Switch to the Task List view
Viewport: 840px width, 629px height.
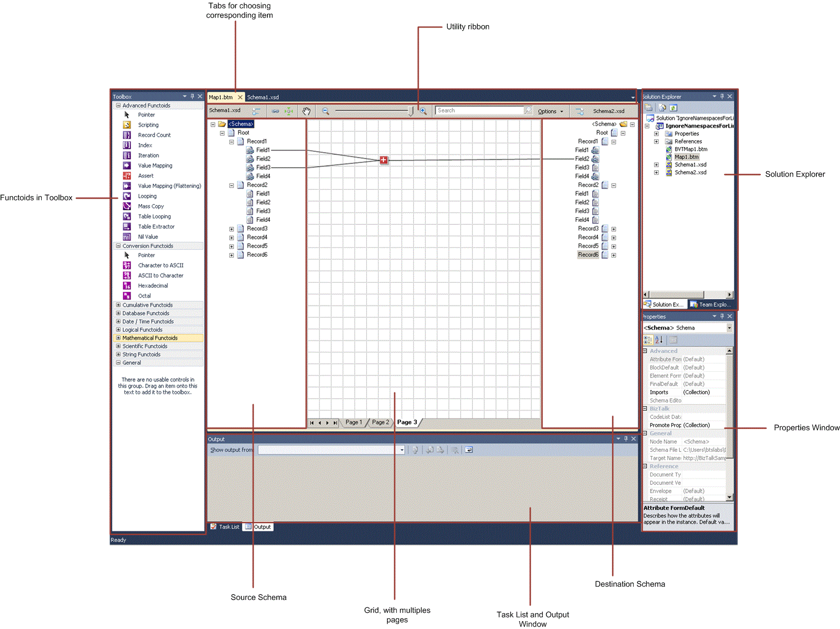point(226,526)
